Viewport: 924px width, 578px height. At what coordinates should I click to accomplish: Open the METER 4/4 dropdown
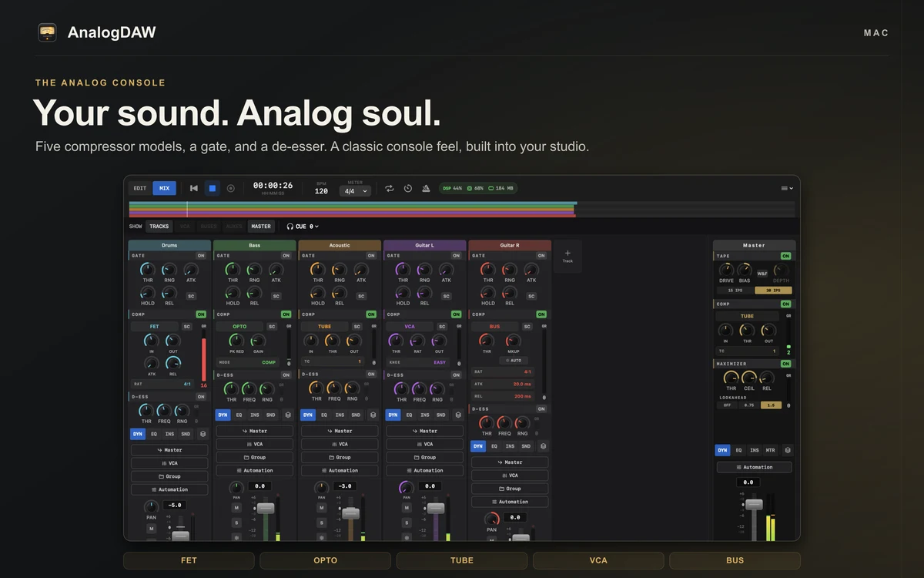(355, 191)
